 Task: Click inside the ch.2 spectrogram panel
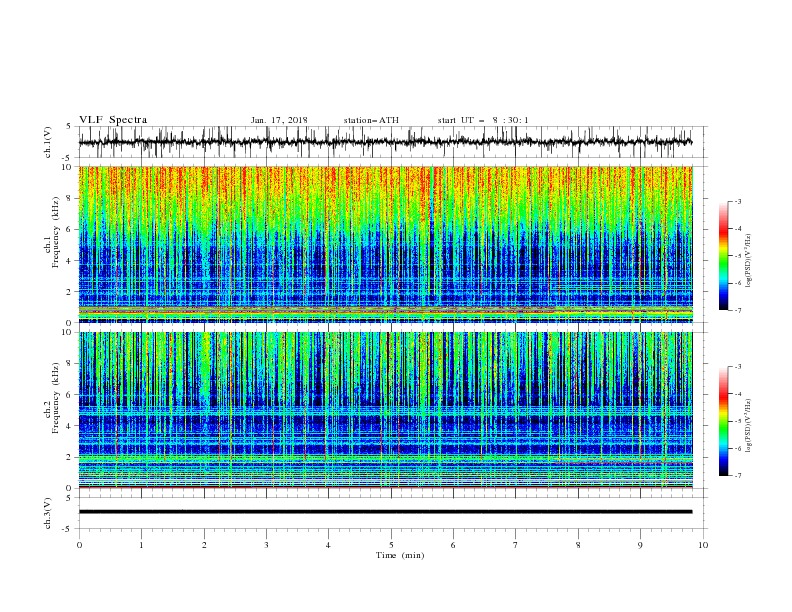pos(385,410)
